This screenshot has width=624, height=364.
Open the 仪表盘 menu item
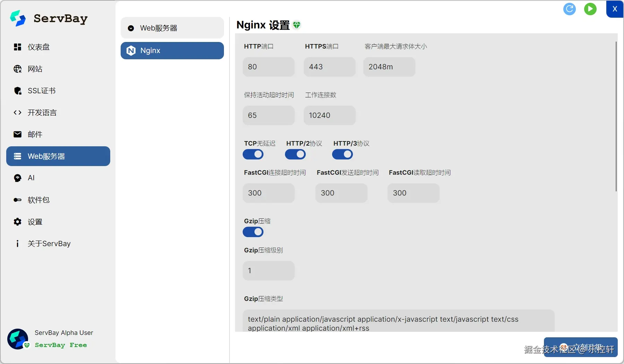(58, 47)
